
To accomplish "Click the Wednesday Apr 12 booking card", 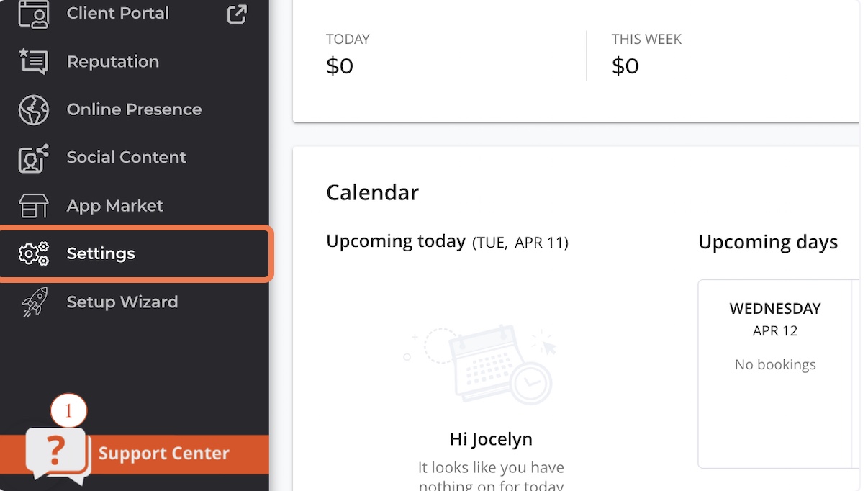I will coord(775,373).
